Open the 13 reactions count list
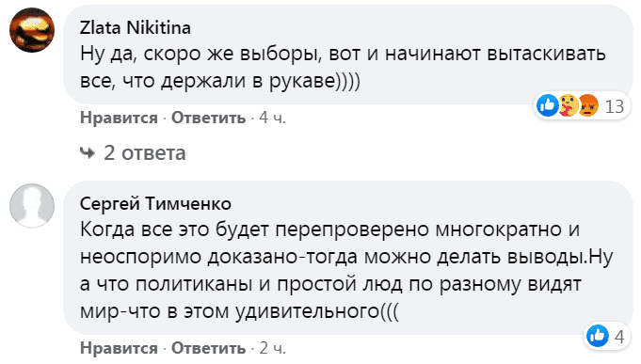This screenshot has height=364, width=641. coord(614,106)
